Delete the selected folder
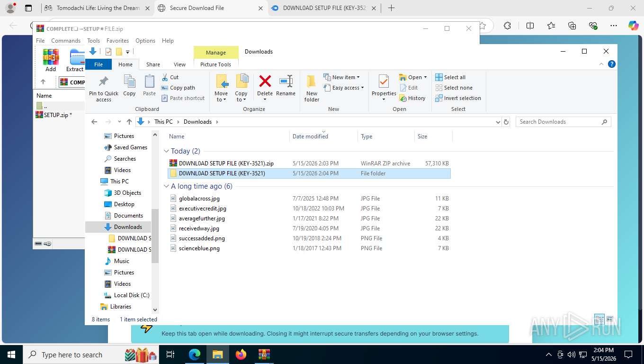 (x=265, y=87)
